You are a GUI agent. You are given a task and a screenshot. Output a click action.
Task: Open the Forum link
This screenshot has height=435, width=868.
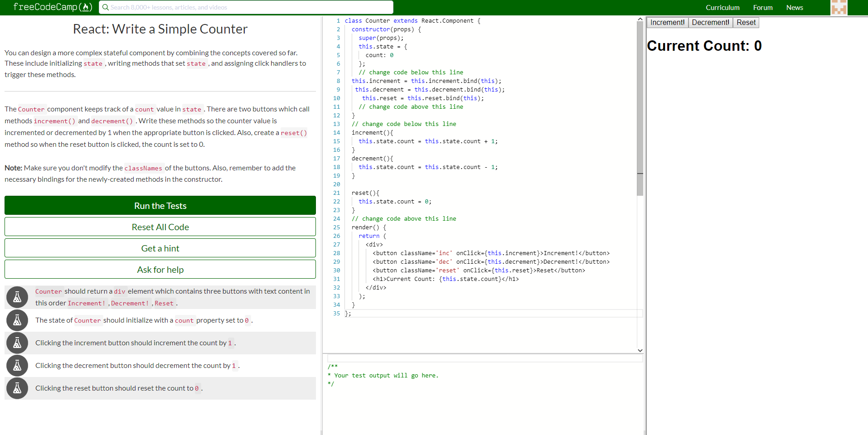(x=763, y=8)
